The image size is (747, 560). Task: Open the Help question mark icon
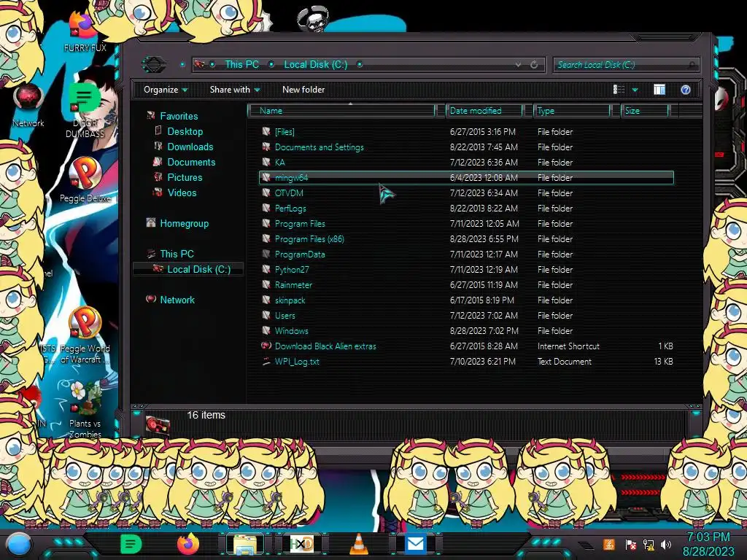[686, 90]
